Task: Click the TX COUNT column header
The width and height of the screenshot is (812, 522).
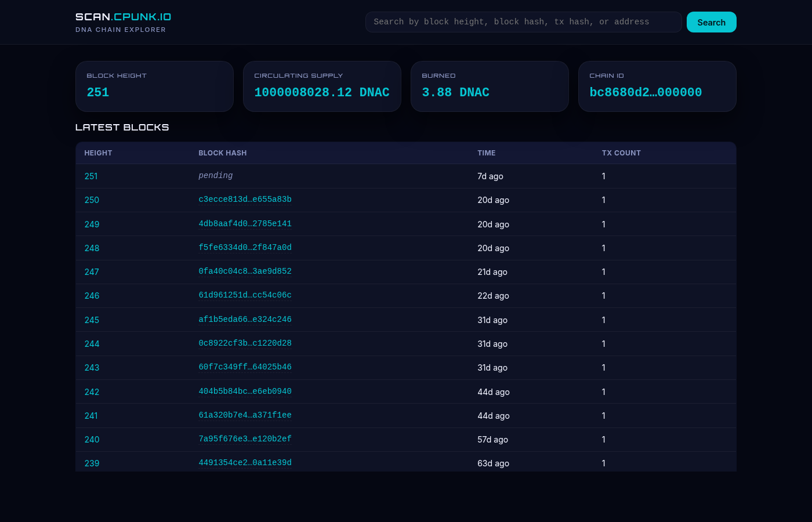Action: coord(621,153)
